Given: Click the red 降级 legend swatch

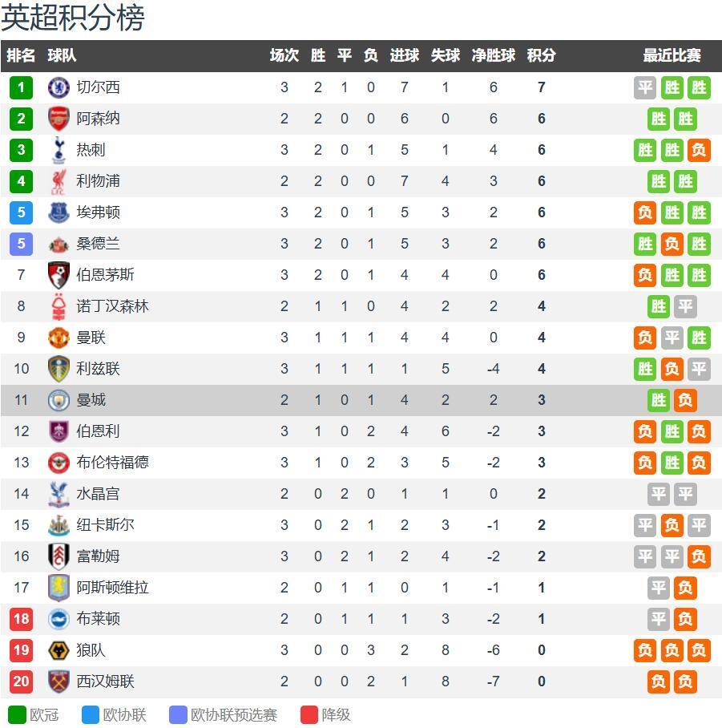Looking at the screenshot, I should 309,714.
